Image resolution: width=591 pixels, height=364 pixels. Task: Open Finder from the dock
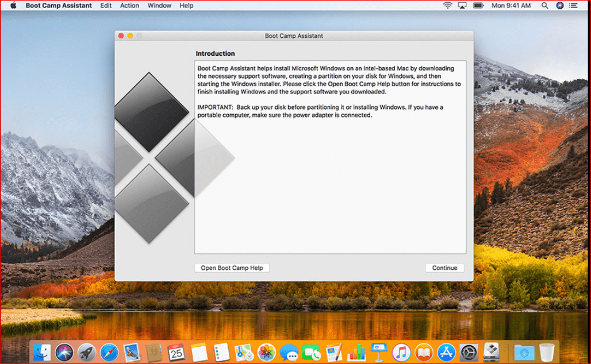coord(42,353)
